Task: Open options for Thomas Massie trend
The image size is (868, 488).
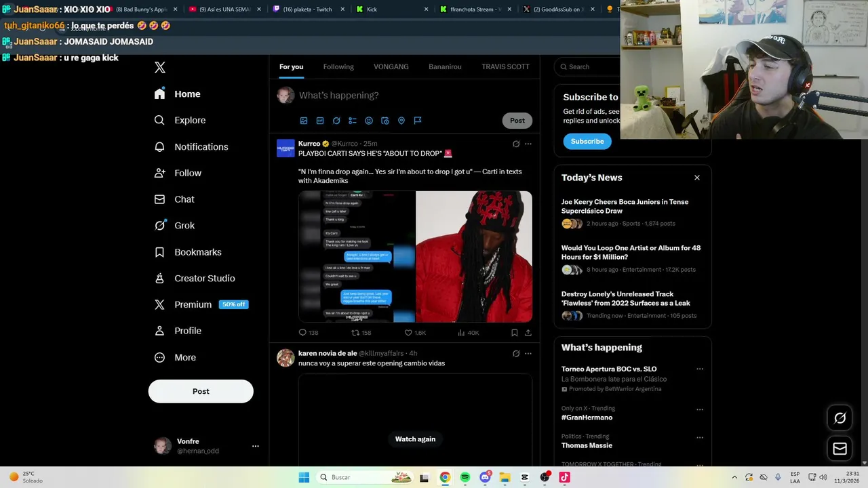Action: pyautogui.click(x=700, y=437)
